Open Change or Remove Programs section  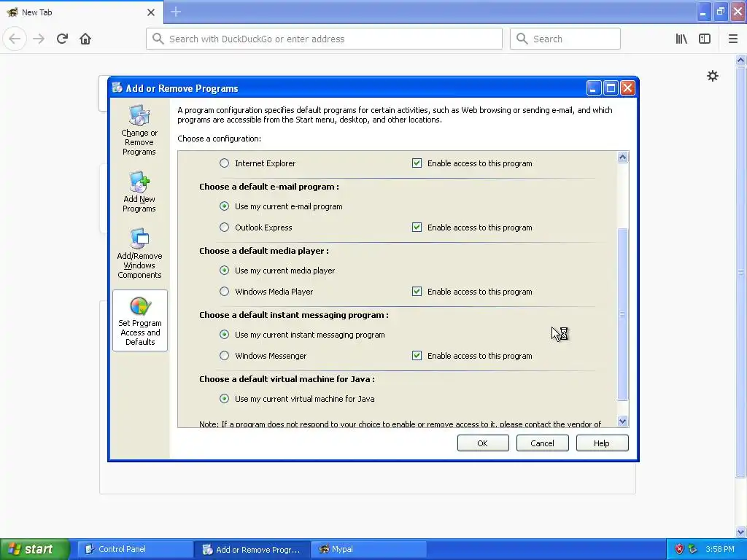coord(139,130)
